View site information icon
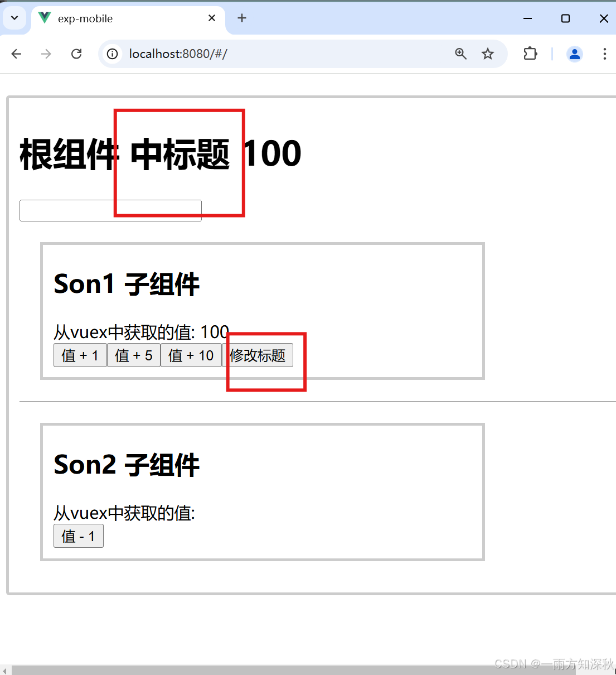The height and width of the screenshot is (675, 616). tap(113, 54)
